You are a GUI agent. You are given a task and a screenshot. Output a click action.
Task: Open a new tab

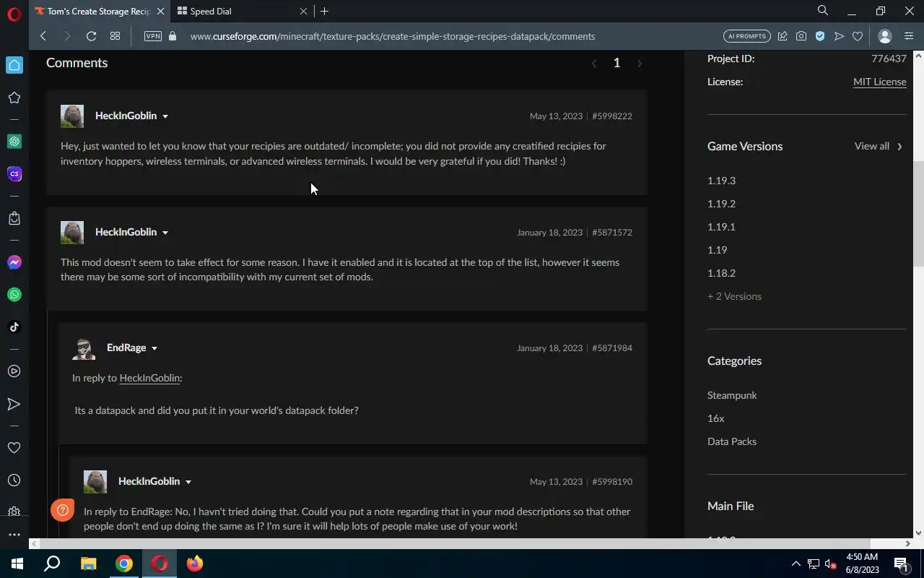pos(325,11)
